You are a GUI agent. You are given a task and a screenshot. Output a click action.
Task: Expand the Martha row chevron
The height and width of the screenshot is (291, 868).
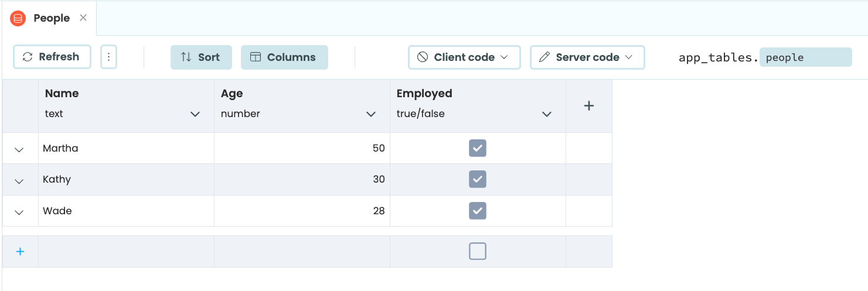(x=19, y=149)
